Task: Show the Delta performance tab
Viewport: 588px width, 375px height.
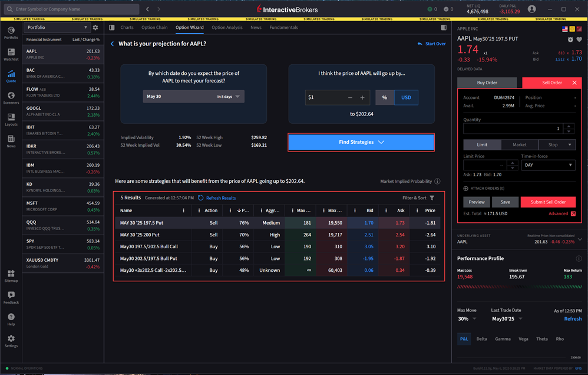Action: point(481,339)
